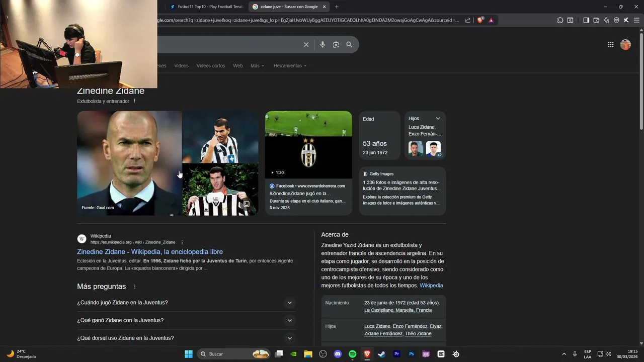Click the Edad 53 años card
Screen dimensions: 644x362
[379, 136]
